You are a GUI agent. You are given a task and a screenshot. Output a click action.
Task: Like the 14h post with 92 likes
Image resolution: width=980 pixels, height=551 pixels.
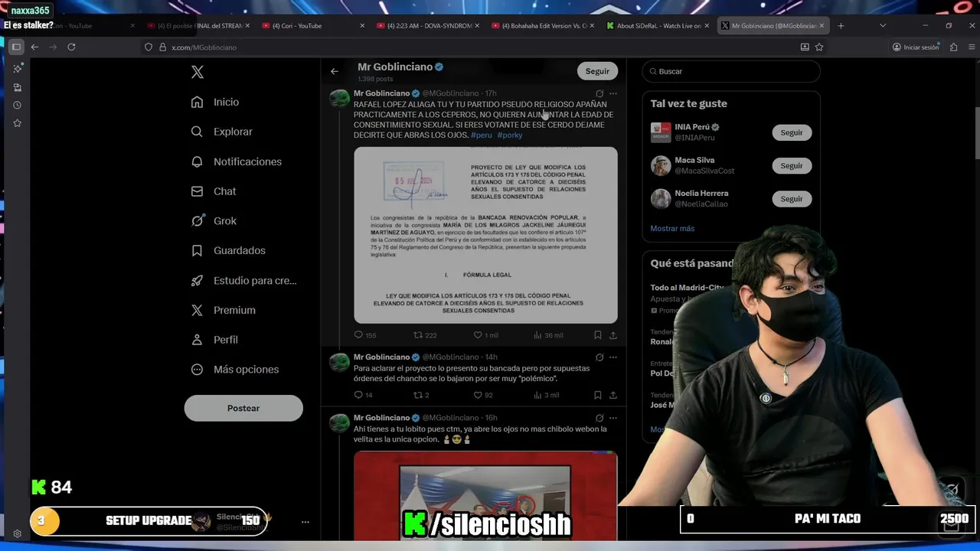point(483,395)
